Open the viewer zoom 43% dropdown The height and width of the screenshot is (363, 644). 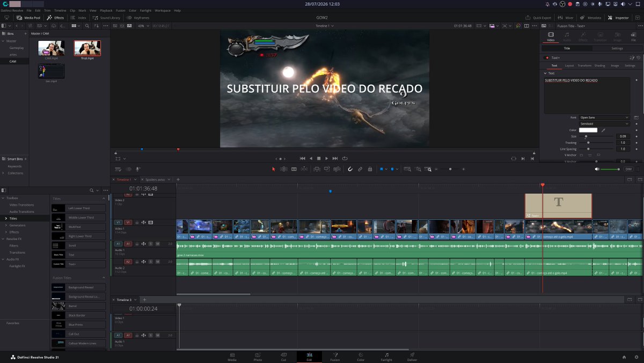[143, 25]
